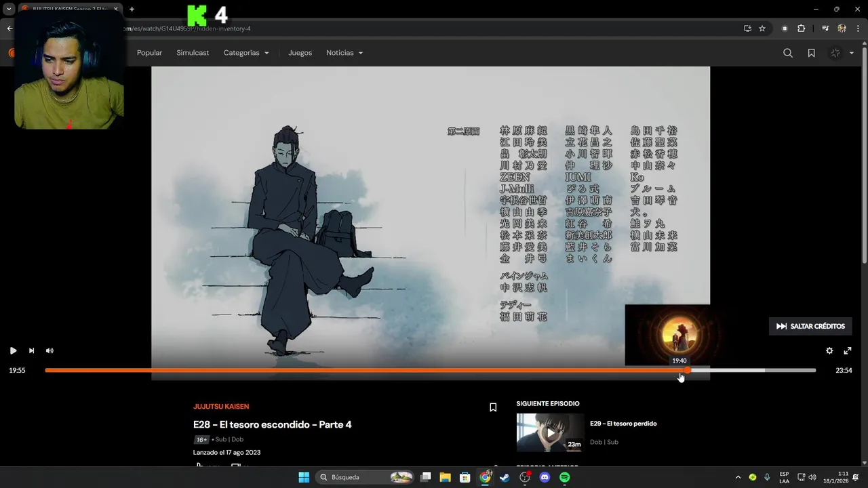Expand the Noticias dropdown
This screenshot has width=868, height=488.
(344, 53)
